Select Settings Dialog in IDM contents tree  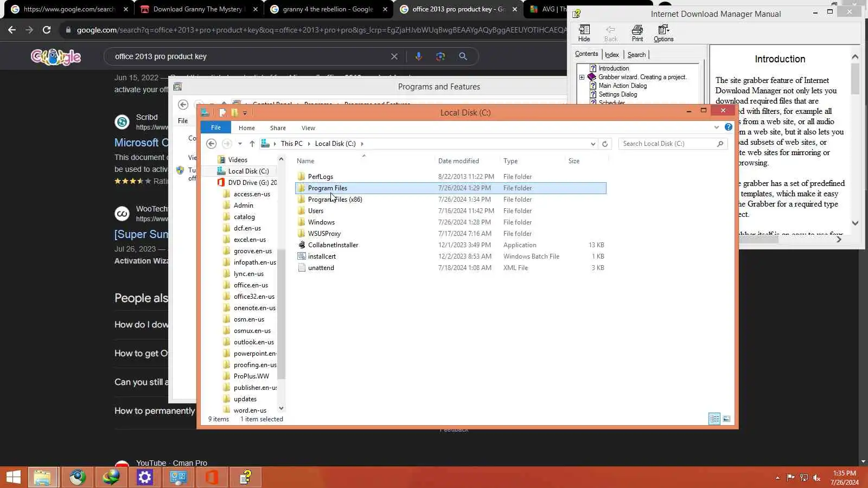click(x=617, y=94)
